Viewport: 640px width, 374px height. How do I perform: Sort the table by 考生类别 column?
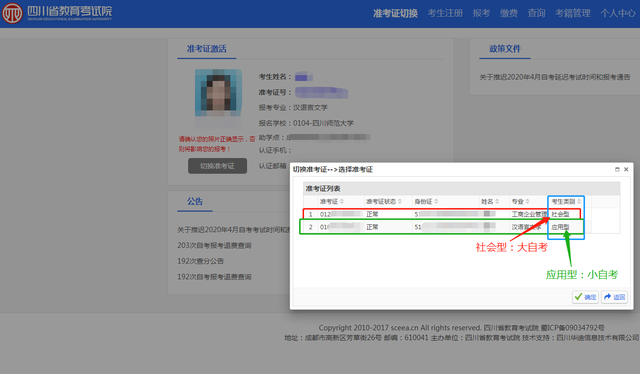(566, 201)
